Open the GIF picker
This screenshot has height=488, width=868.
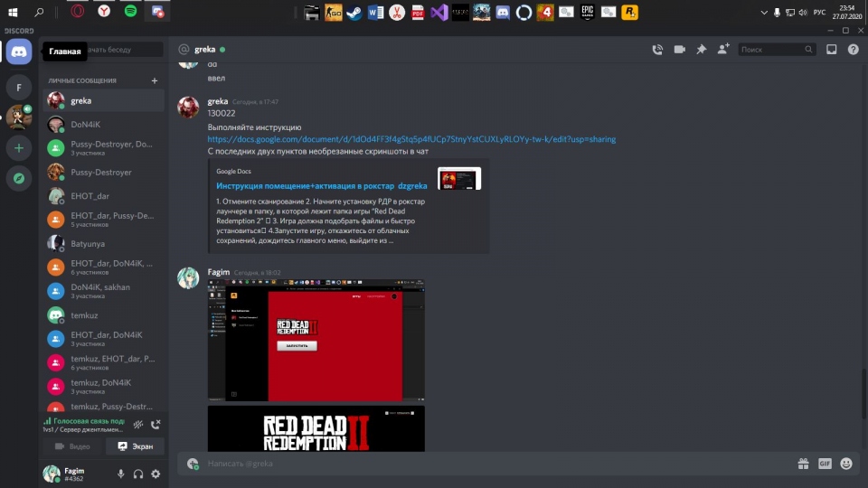[x=825, y=464]
